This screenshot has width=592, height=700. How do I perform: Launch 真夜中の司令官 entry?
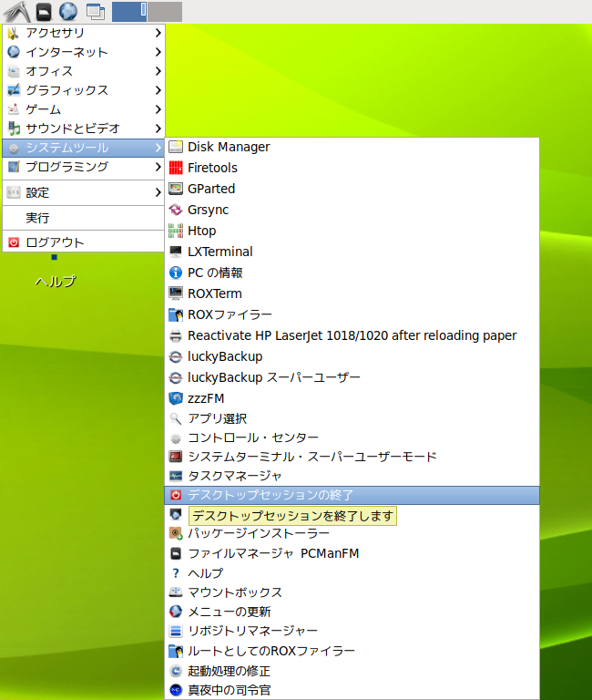click(x=352, y=690)
